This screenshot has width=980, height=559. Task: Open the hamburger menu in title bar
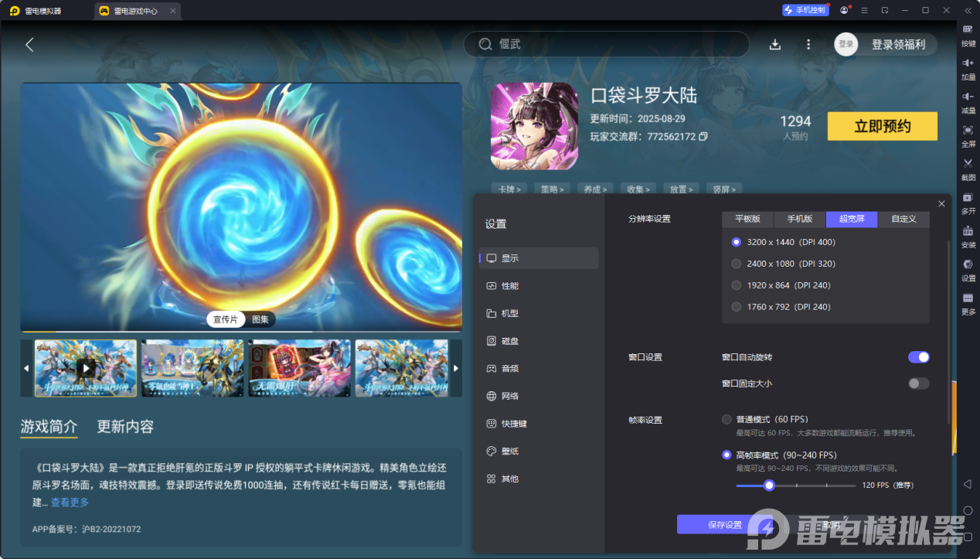point(864,10)
